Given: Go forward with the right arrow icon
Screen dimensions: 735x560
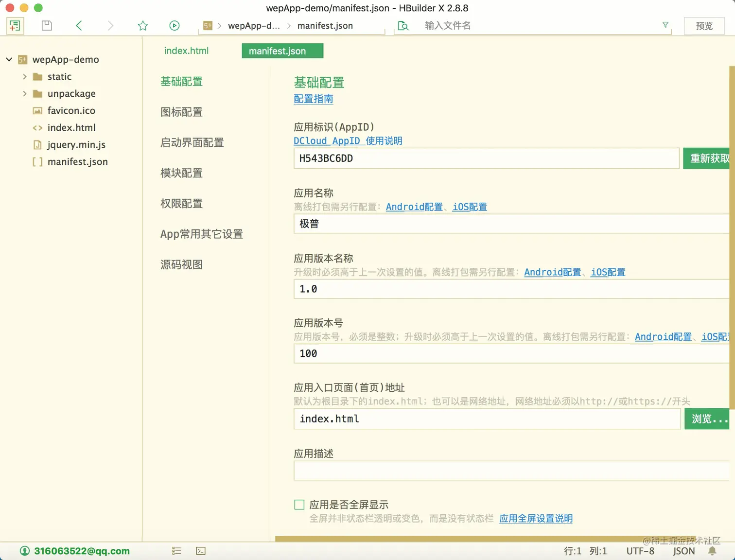Looking at the screenshot, I should [x=110, y=26].
